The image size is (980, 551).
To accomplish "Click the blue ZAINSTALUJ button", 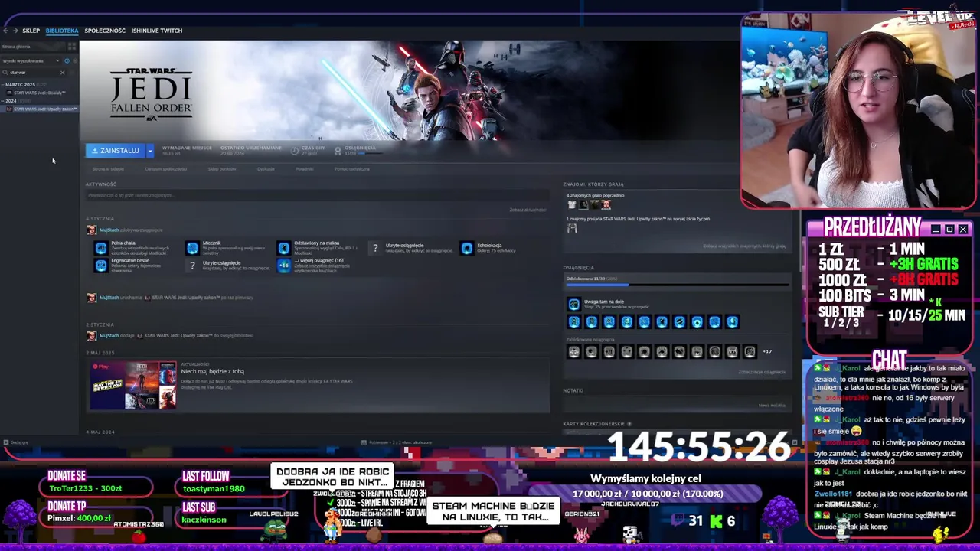I will tap(115, 151).
